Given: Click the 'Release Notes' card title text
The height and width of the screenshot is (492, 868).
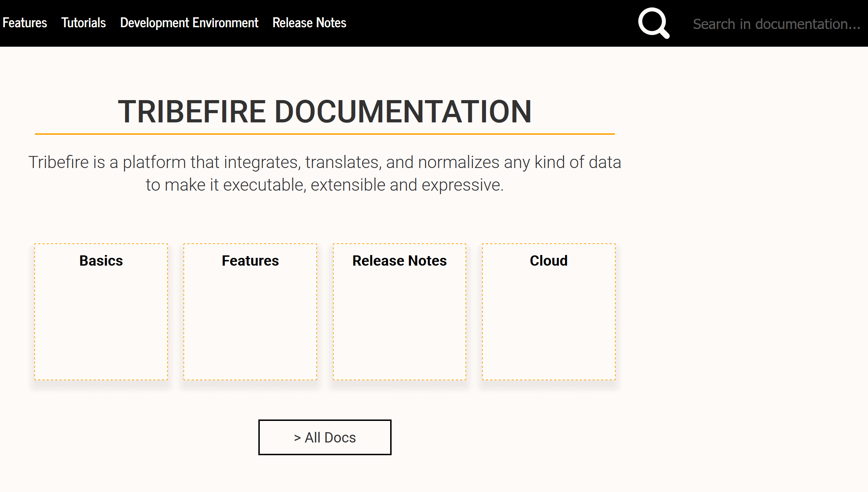Looking at the screenshot, I should (x=399, y=261).
